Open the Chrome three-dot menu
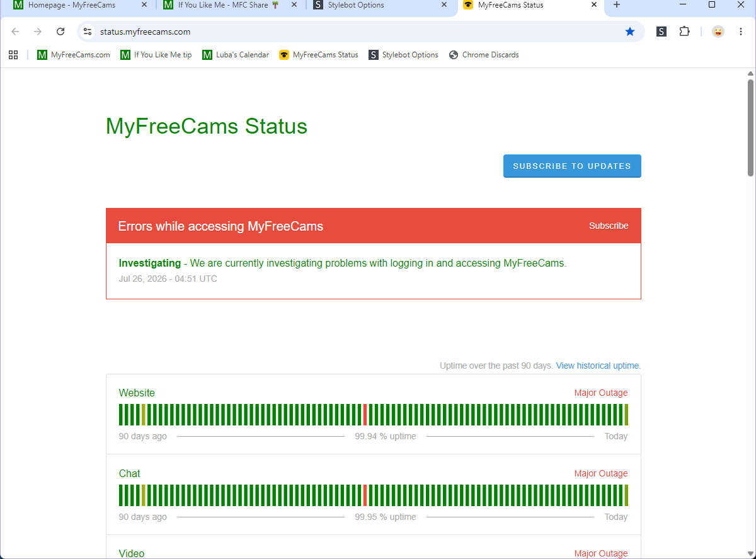 point(740,32)
